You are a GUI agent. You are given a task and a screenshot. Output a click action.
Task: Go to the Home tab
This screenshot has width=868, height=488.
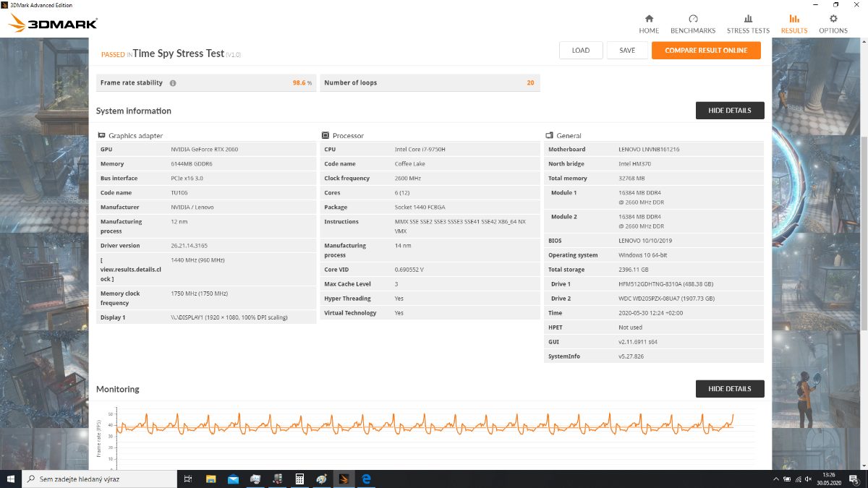pos(649,24)
